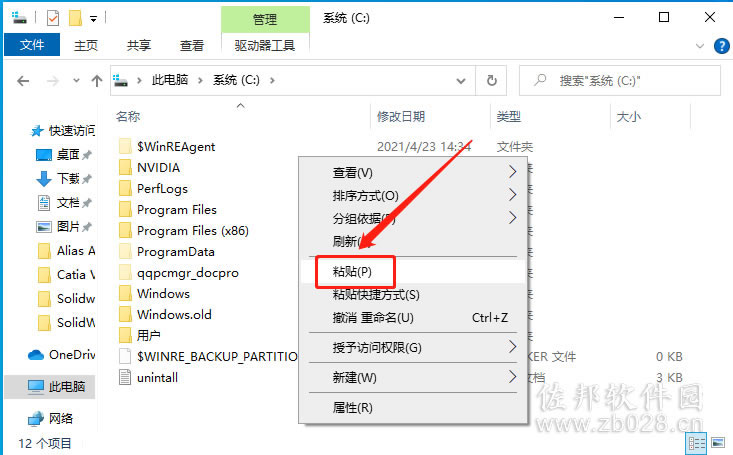Sort by the 类型 column header

[509, 116]
